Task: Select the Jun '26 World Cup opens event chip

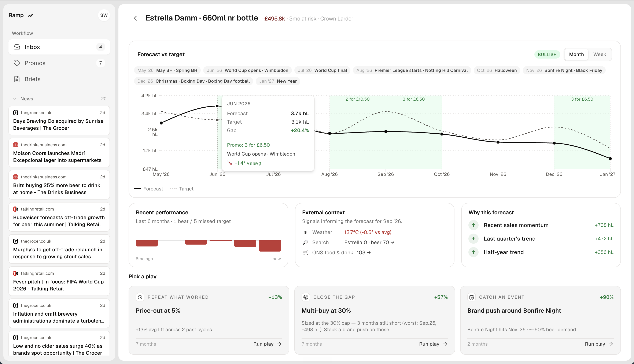Action: pyautogui.click(x=247, y=71)
